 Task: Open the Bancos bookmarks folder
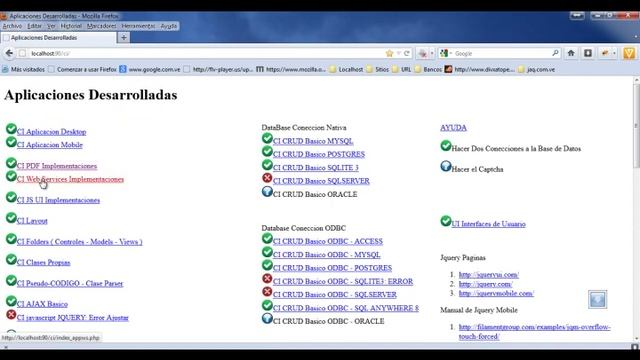(428, 69)
